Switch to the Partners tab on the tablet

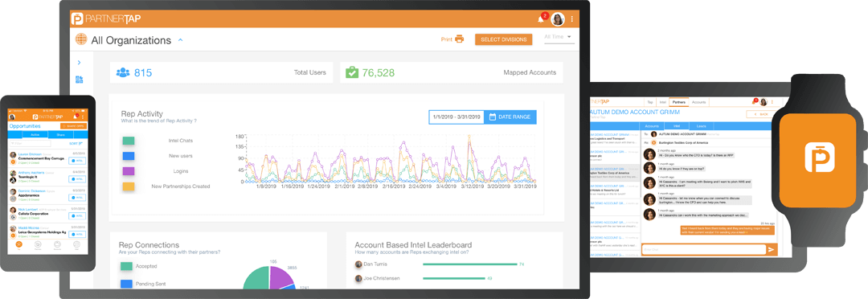(x=678, y=102)
